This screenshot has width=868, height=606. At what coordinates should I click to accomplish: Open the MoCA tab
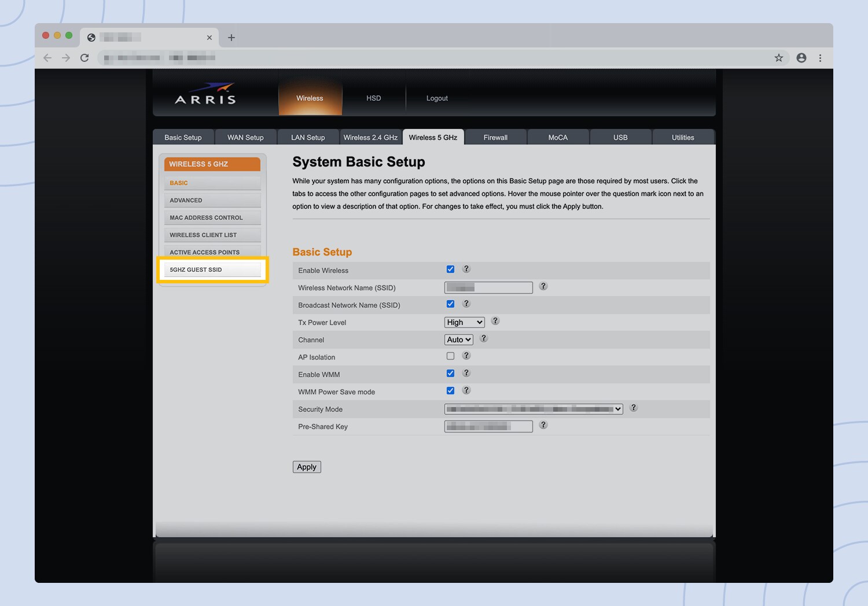pos(558,138)
